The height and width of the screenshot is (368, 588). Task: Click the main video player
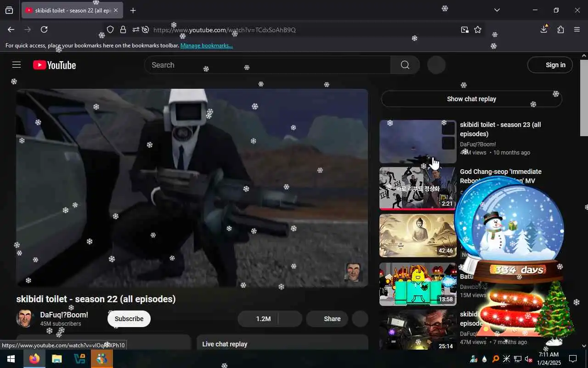click(x=192, y=188)
